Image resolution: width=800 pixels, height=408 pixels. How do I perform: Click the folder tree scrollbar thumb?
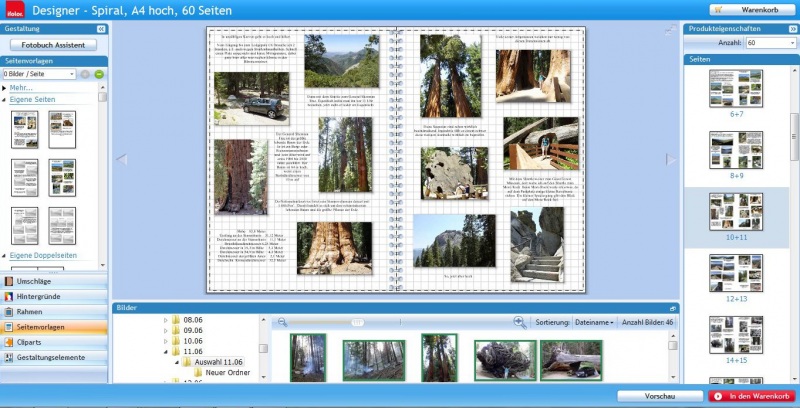click(x=263, y=348)
